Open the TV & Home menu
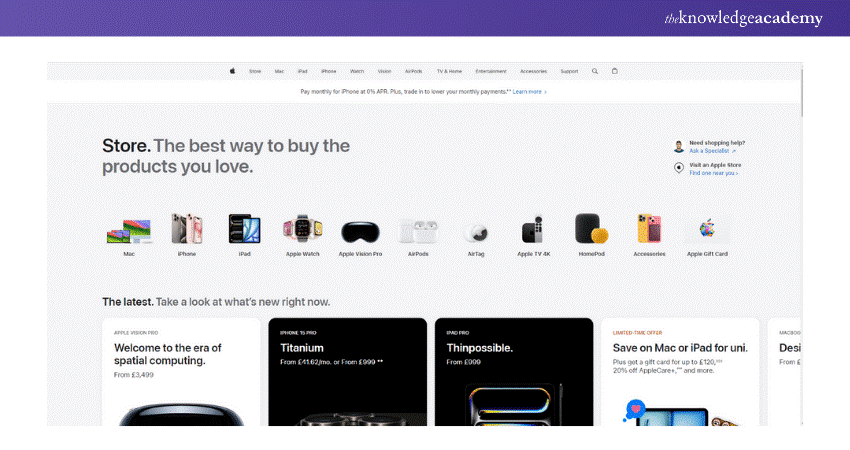 click(449, 71)
